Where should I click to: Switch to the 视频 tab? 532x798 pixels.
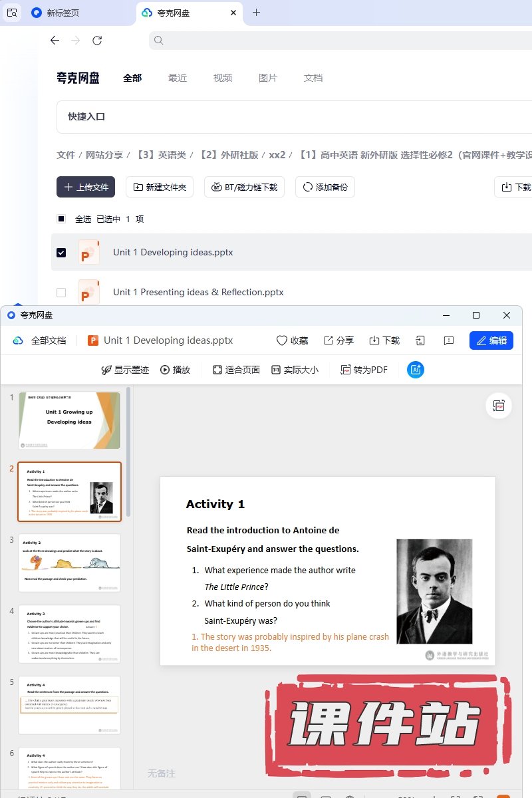click(223, 78)
